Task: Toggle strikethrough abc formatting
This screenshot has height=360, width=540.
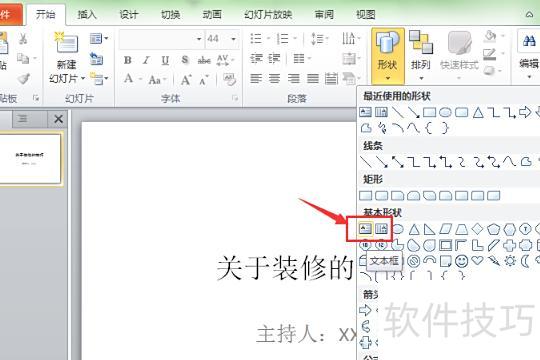Action: pyautogui.click(x=204, y=61)
